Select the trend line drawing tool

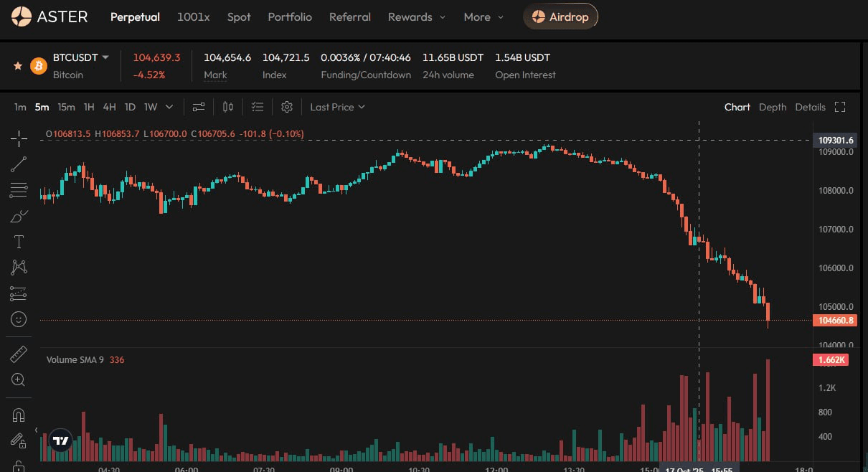tap(19, 164)
